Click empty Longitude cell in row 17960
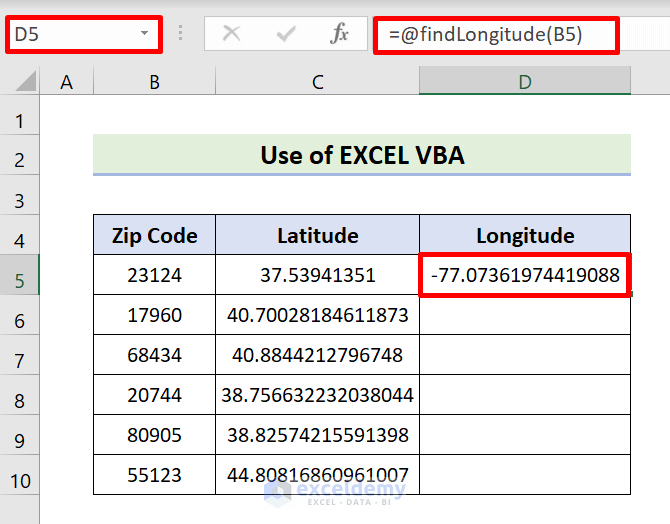 point(525,315)
